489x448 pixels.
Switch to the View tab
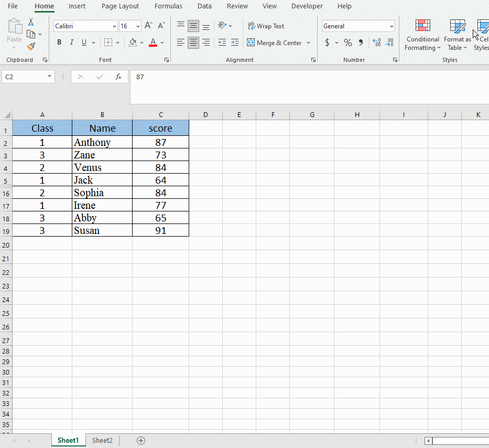(269, 6)
